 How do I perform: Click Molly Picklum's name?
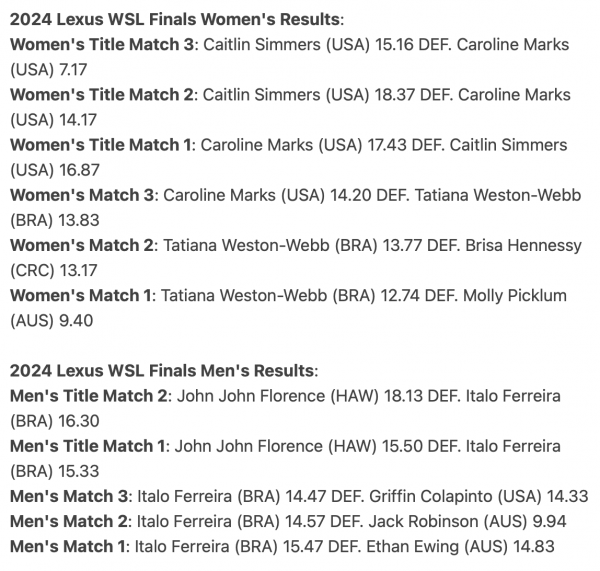515,295
